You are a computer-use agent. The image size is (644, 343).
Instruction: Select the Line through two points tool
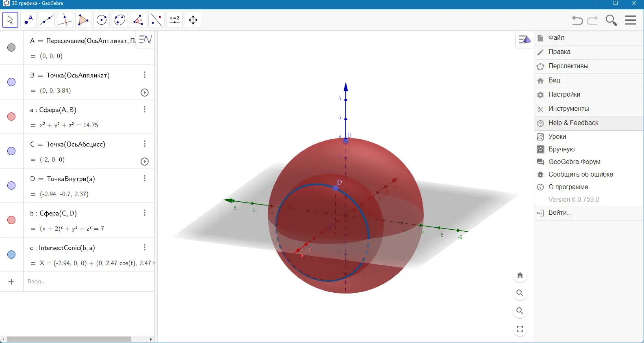(x=47, y=20)
